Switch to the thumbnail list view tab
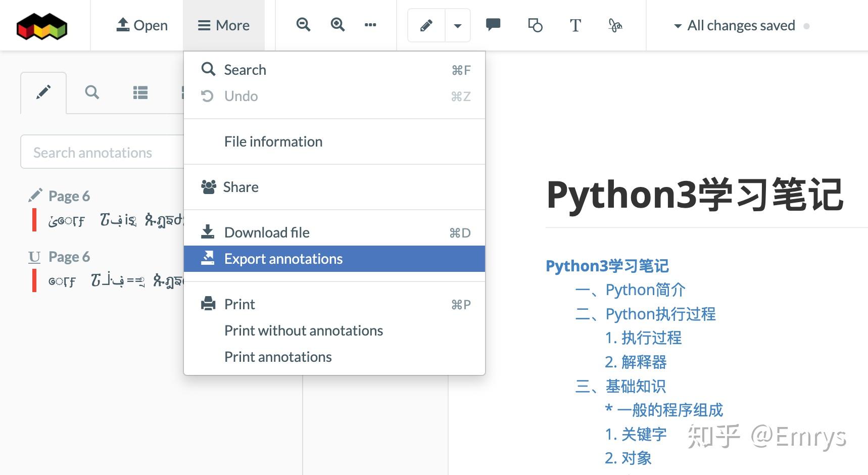 [140, 92]
